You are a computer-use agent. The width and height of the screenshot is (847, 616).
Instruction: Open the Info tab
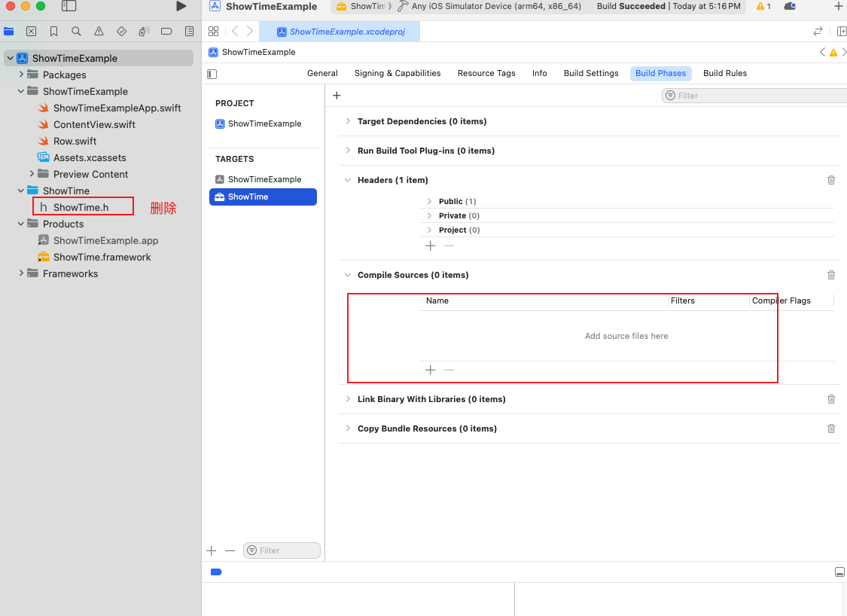(x=539, y=73)
